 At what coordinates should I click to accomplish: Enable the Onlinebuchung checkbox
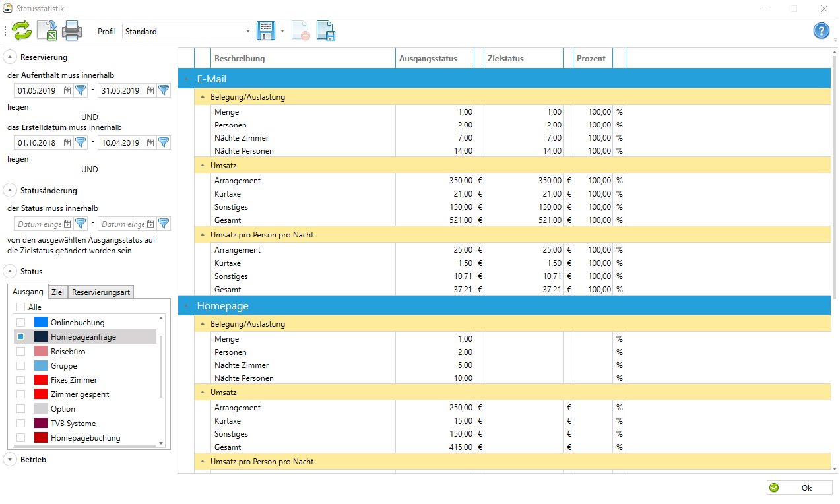point(21,323)
